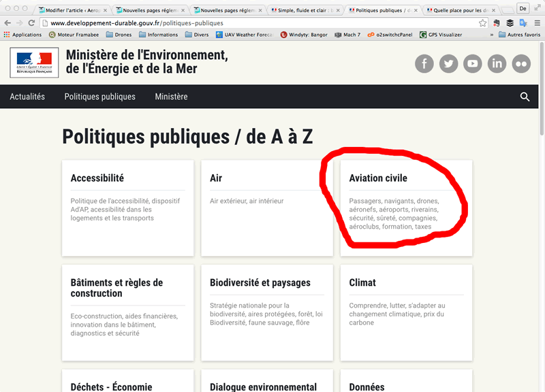The image size is (545, 392).
Task: Open the Accessibilité policy card
Action: [128, 208]
